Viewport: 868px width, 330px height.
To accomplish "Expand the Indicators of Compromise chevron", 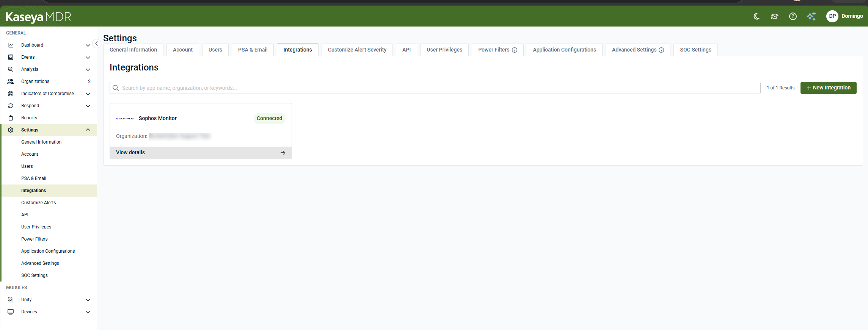I will pos(88,94).
